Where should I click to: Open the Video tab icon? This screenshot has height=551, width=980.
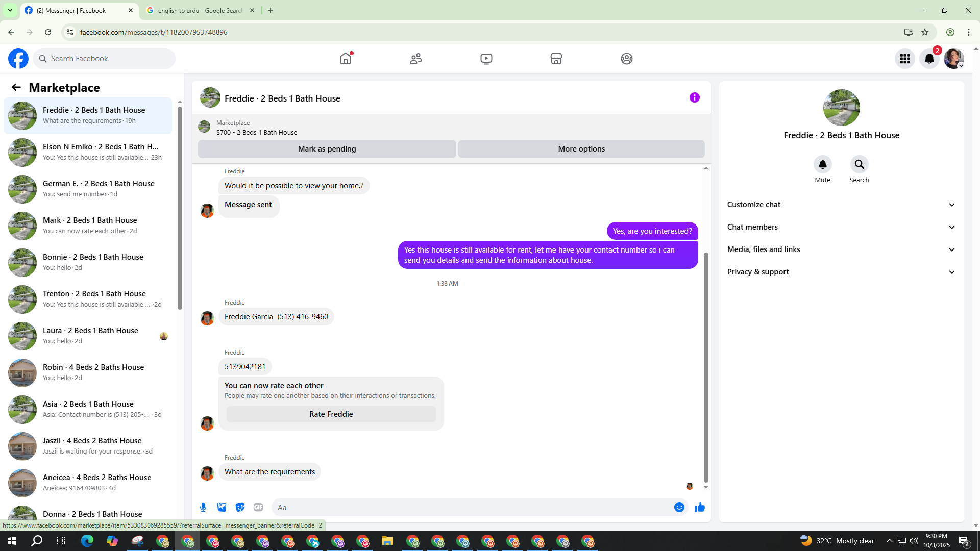point(486,59)
